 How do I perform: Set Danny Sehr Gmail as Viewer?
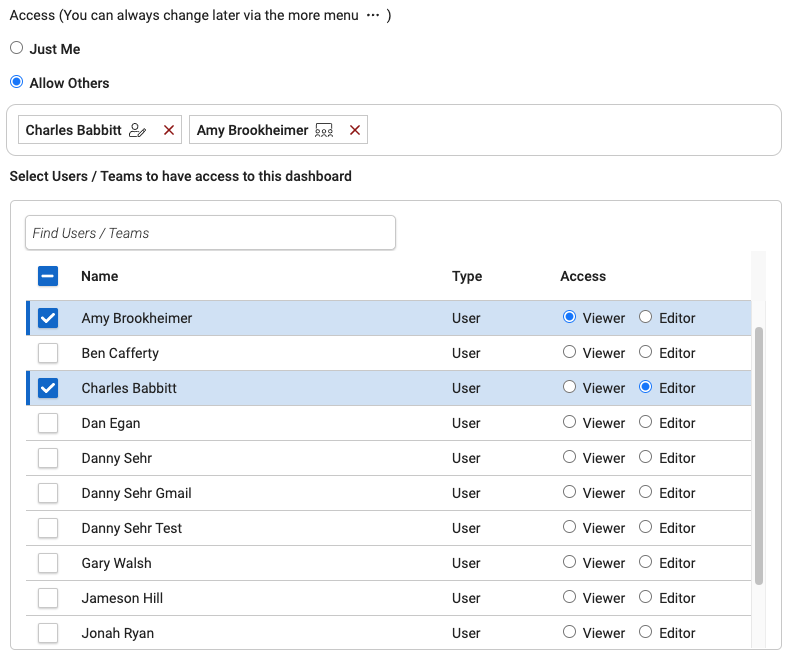click(569, 492)
